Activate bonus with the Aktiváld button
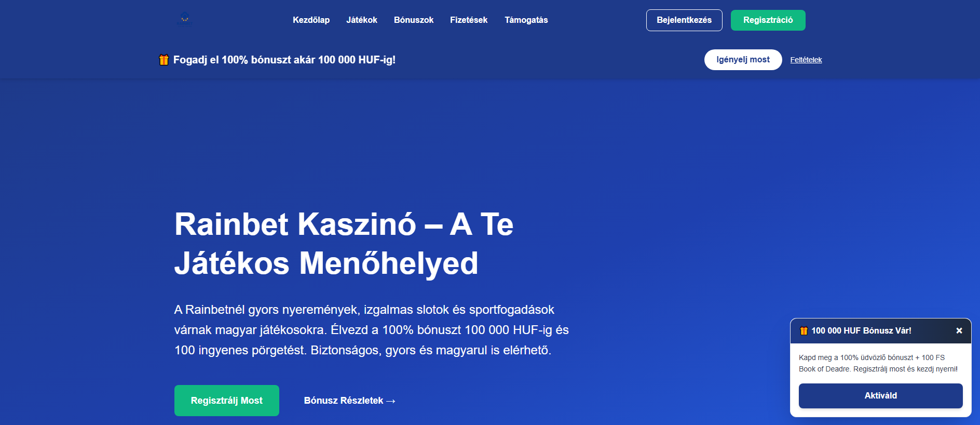Viewport: 980px width, 425px height. pyautogui.click(x=881, y=396)
